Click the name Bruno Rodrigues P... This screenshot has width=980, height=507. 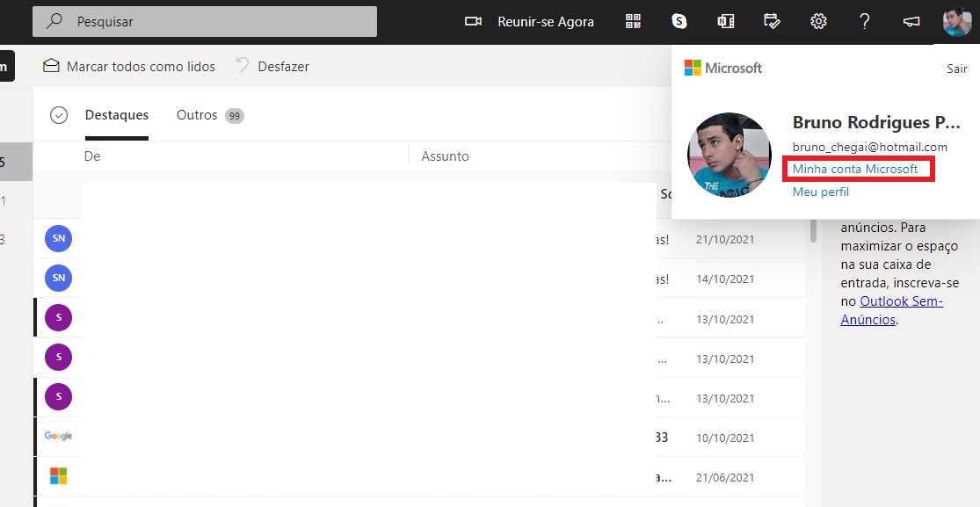[x=876, y=122]
